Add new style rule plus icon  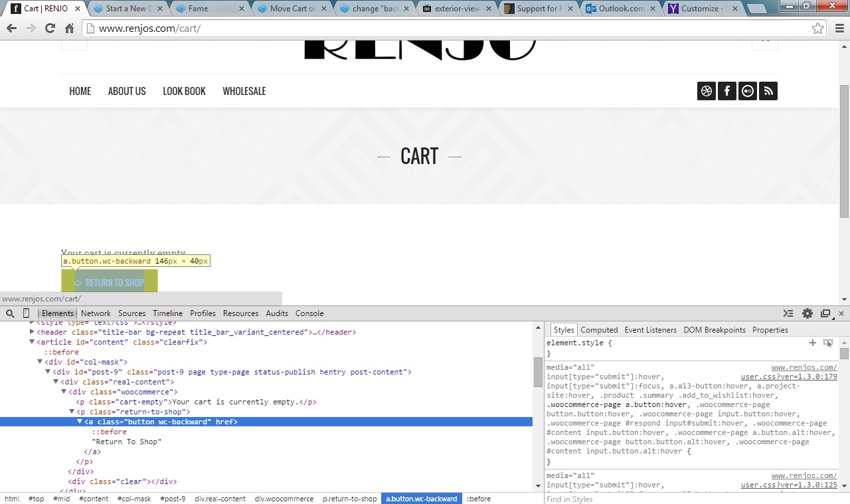(x=812, y=343)
